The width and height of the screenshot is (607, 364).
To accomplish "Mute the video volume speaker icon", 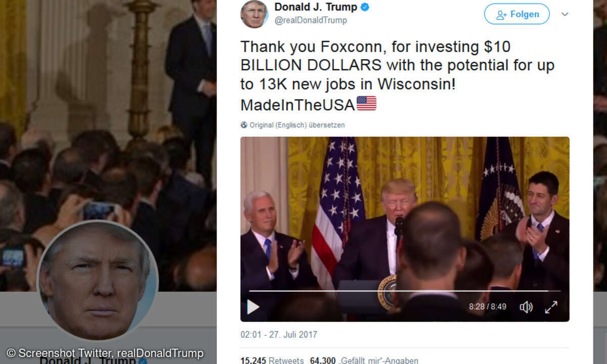I will 526,307.
